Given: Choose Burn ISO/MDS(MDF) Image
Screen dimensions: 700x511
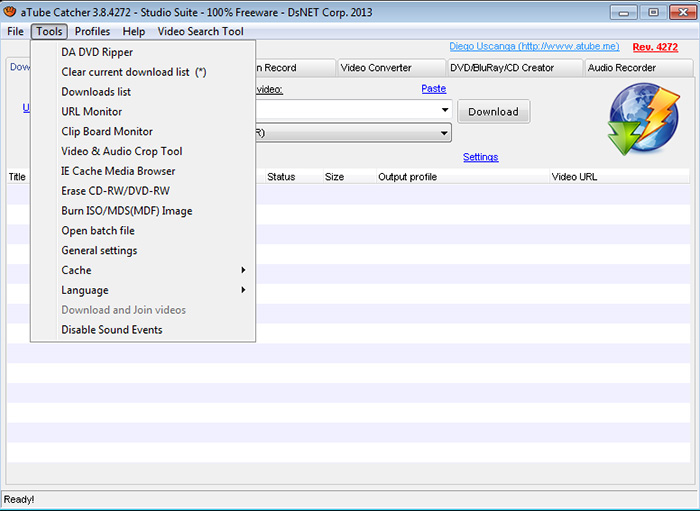Looking at the screenshot, I should pyautogui.click(x=143, y=211).
